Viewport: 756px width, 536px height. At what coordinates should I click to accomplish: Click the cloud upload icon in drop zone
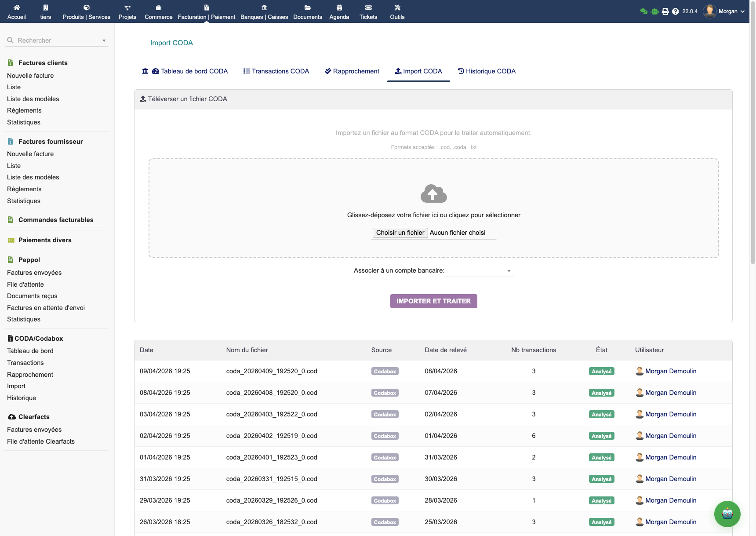point(433,194)
